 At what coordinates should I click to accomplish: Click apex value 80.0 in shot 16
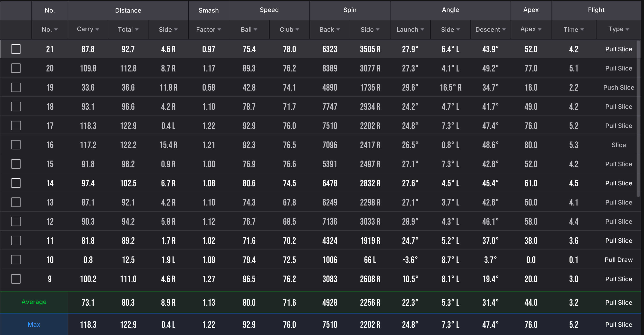point(531,145)
